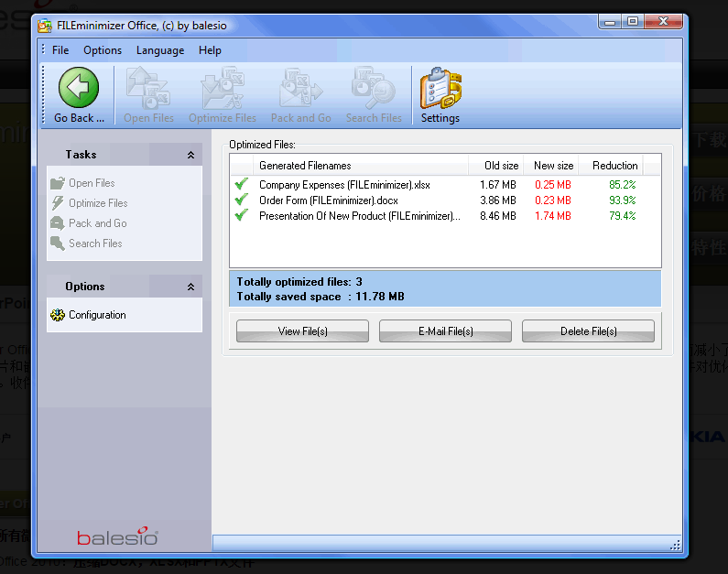The width and height of the screenshot is (728, 574).
Task: Click the 0.23 MB new size value
Action: (x=552, y=200)
